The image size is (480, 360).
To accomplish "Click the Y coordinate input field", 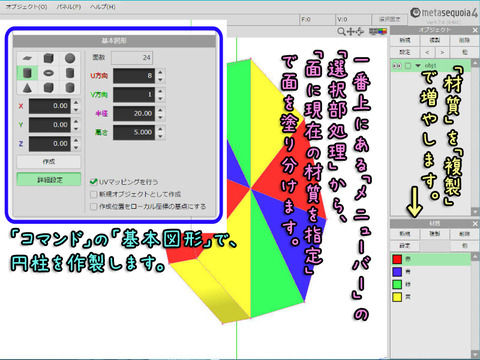I will pos(50,125).
